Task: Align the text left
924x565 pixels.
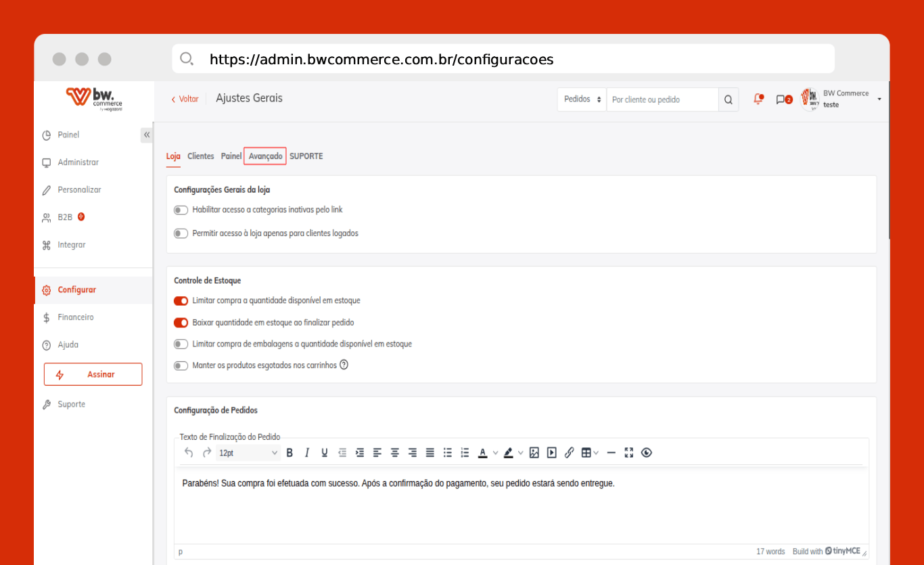Action: coord(377,453)
